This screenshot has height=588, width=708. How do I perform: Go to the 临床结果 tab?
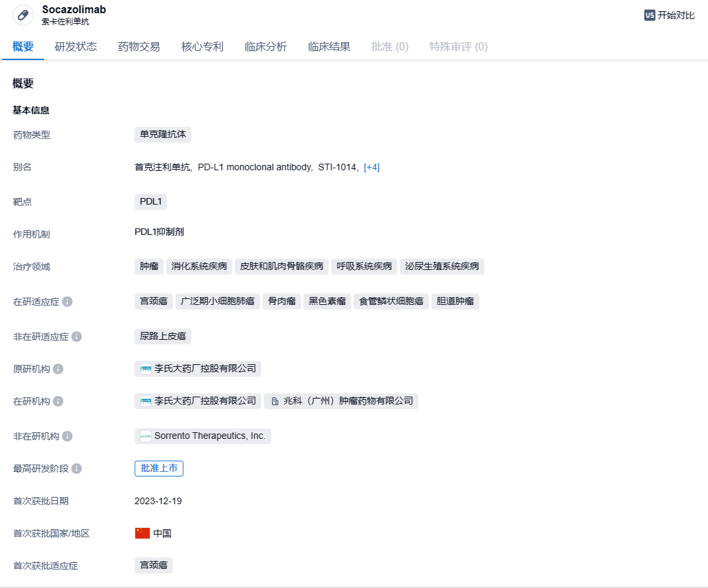[x=329, y=47]
